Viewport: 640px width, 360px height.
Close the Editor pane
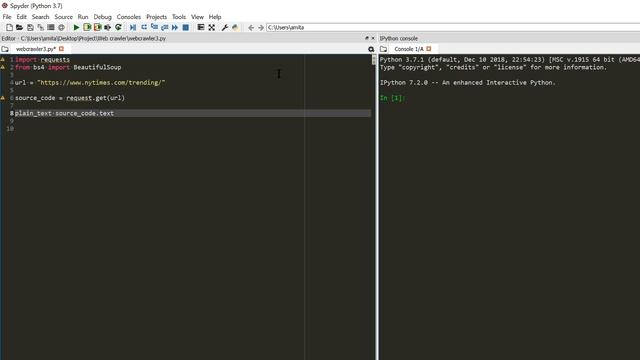[x=373, y=38]
